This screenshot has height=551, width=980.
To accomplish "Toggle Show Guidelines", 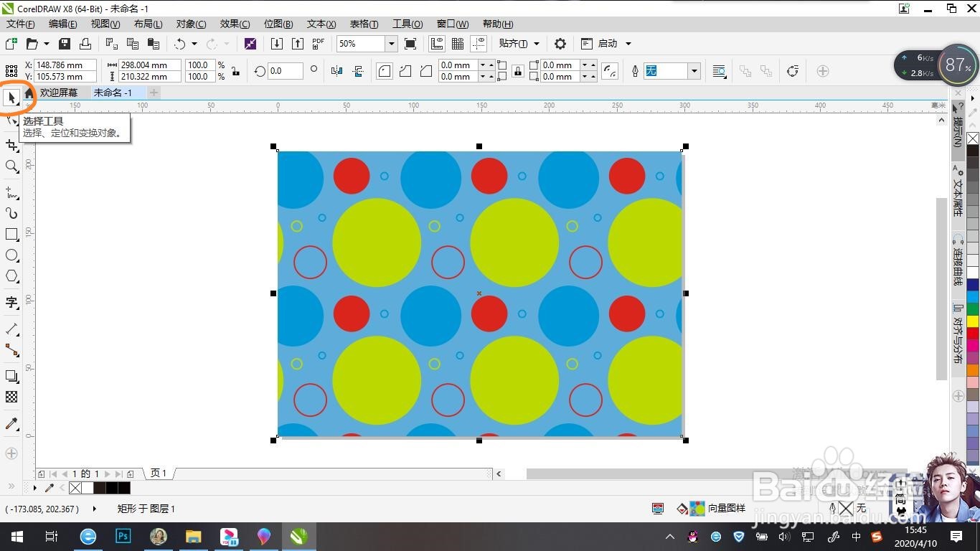I will 479,44.
